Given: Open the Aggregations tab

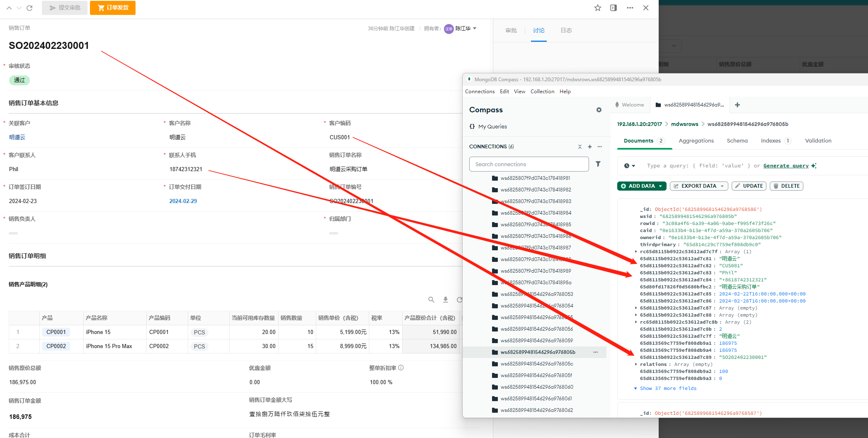Looking at the screenshot, I should pos(696,141).
